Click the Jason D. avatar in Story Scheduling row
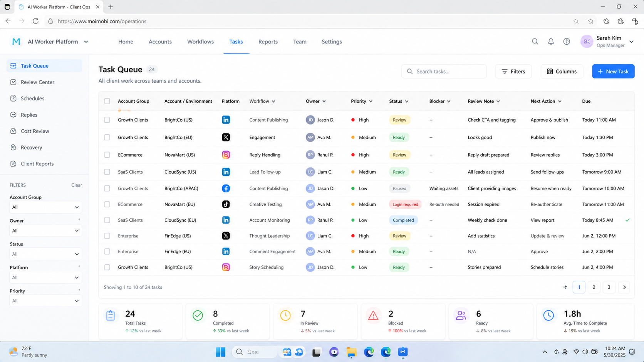644x362 pixels. click(310, 267)
